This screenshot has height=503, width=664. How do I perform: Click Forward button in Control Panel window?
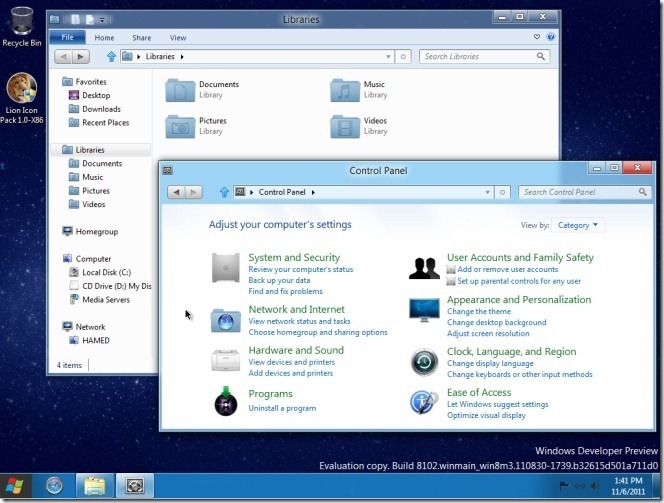[194, 192]
